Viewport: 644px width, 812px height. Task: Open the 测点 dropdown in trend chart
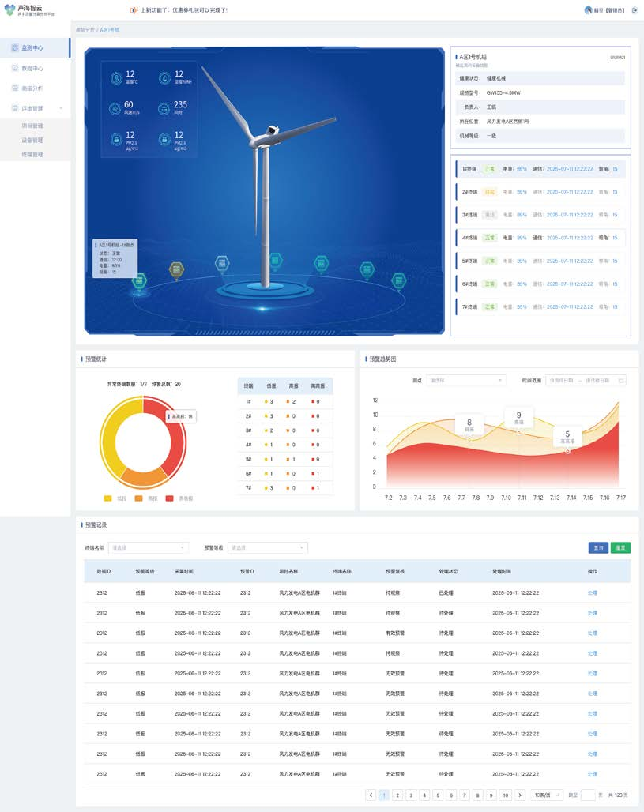coord(465,381)
